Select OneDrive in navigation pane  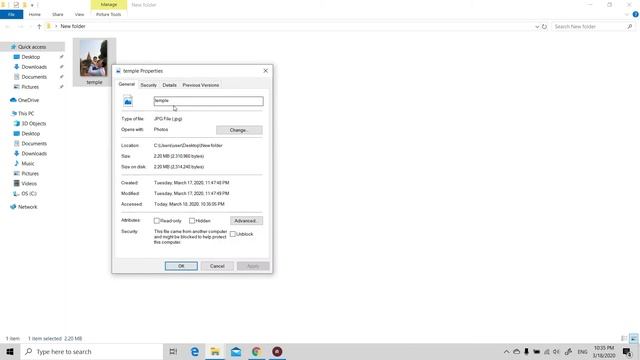[28, 100]
